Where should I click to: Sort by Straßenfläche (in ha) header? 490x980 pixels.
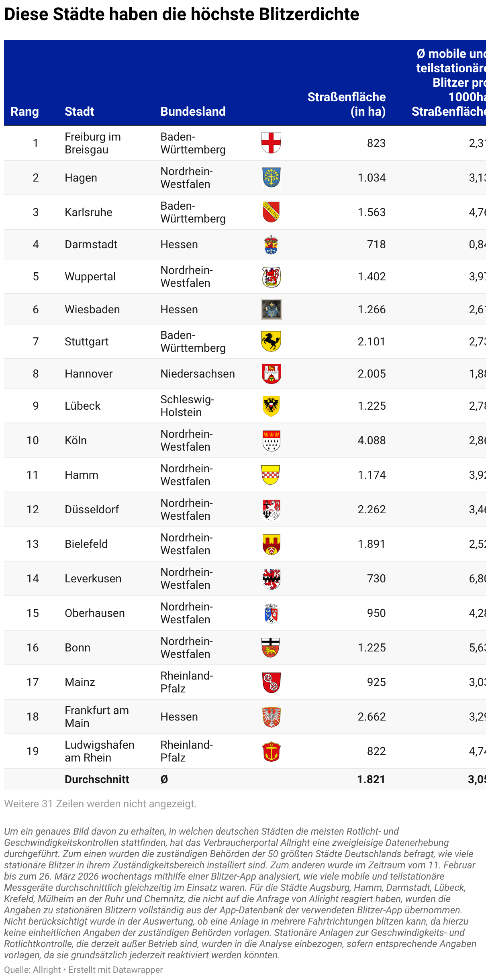point(347,104)
